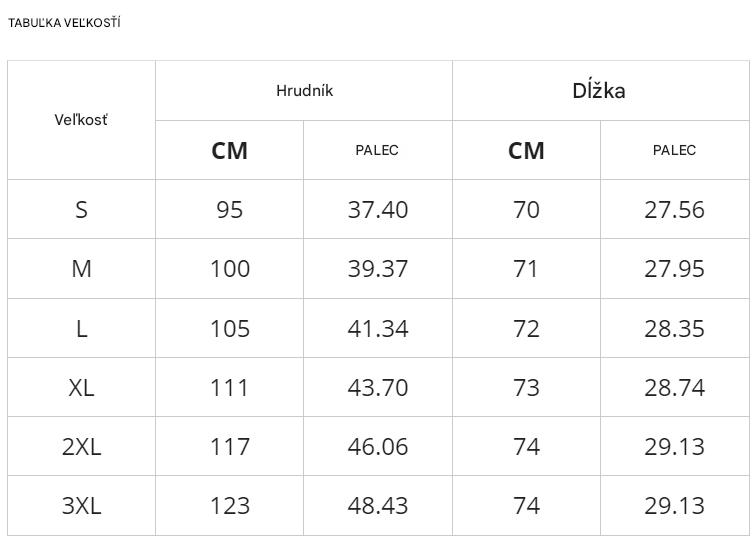Select the 39.37 inch chest value
Screen dimensions: 753x544
point(377,269)
